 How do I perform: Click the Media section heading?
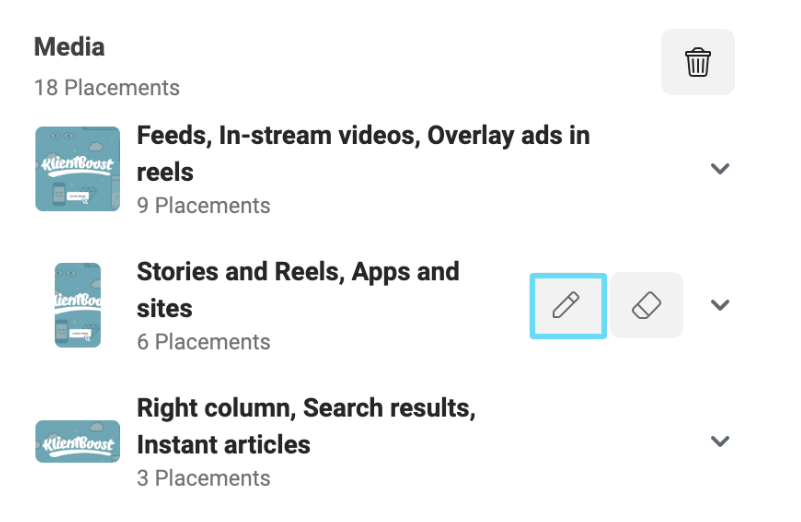point(69,47)
